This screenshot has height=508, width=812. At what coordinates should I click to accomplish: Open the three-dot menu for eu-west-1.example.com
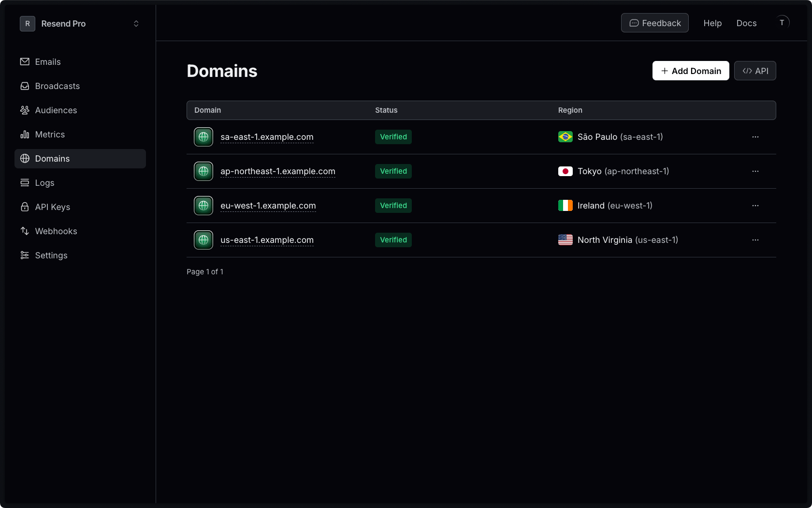pyautogui.click(x=755, y=206)
